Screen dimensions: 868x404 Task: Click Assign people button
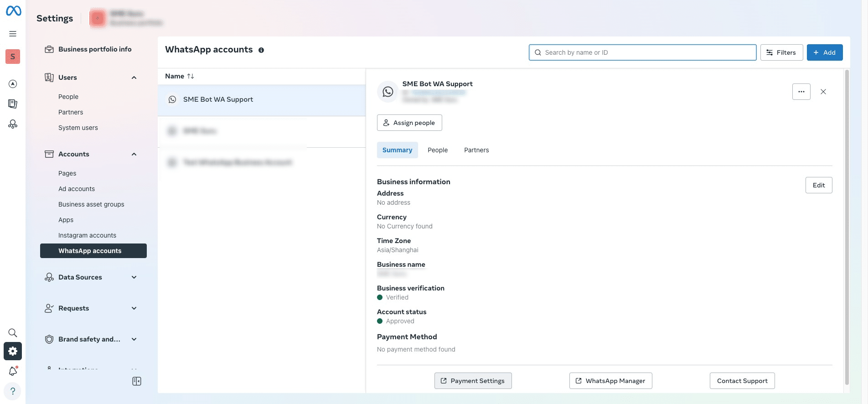click(409, 123)
